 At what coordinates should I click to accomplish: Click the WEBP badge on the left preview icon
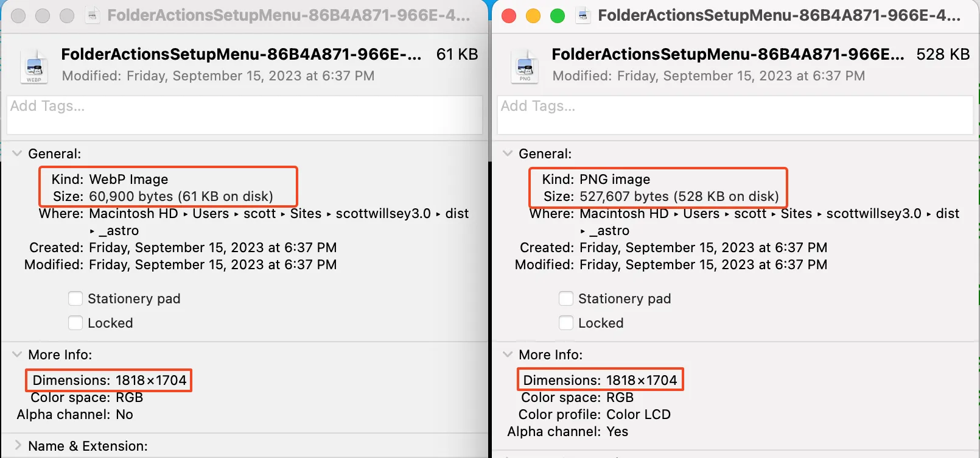point(34,78)
